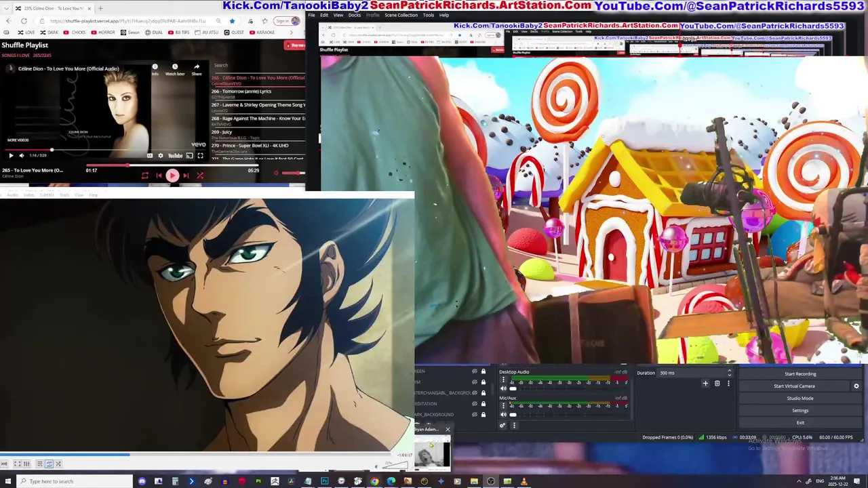The image size is (868, 488).
Task: Mute the embedded YouTube video speaker
Action: pyautogui.click(x=22, y=156)
